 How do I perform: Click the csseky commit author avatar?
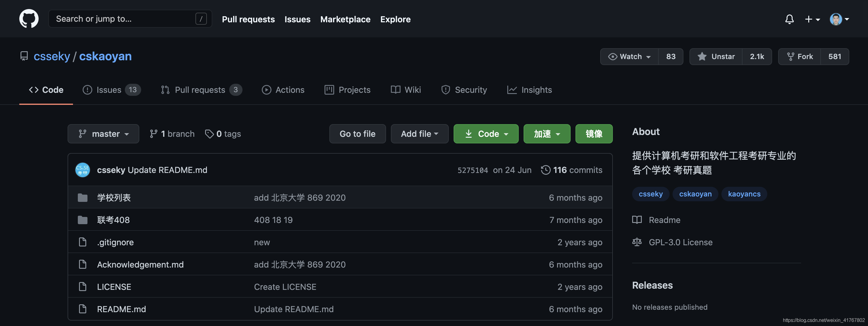pos(83,170)
